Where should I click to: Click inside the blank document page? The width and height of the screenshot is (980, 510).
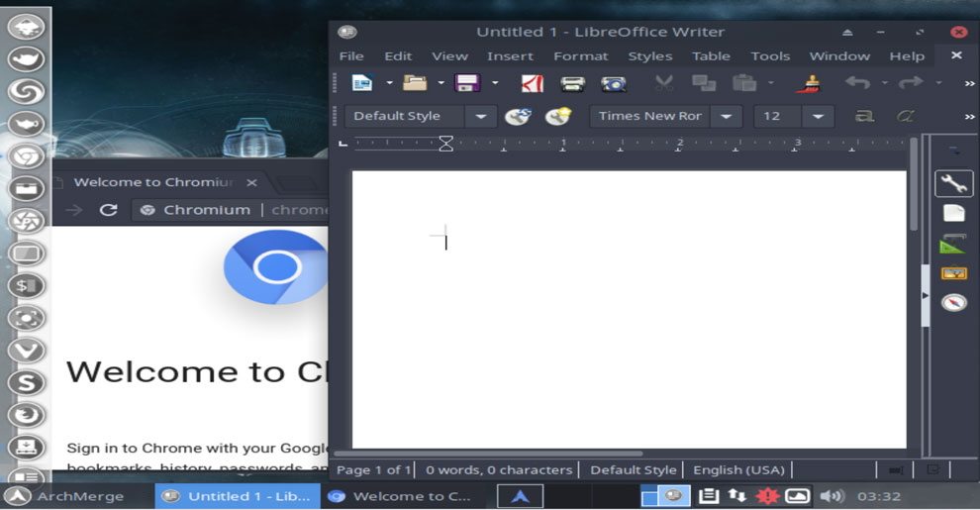tap(629, 309)
